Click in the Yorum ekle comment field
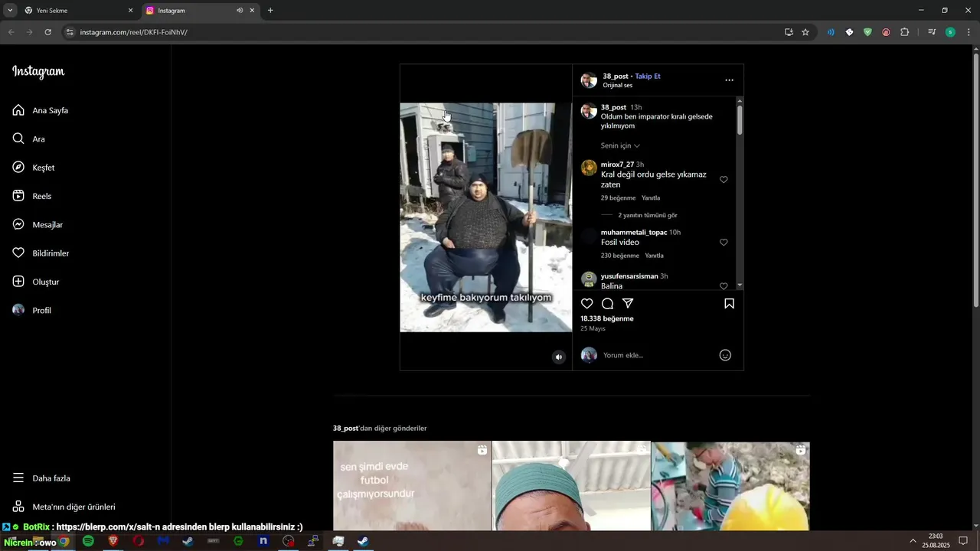 (x=657, y=355)
